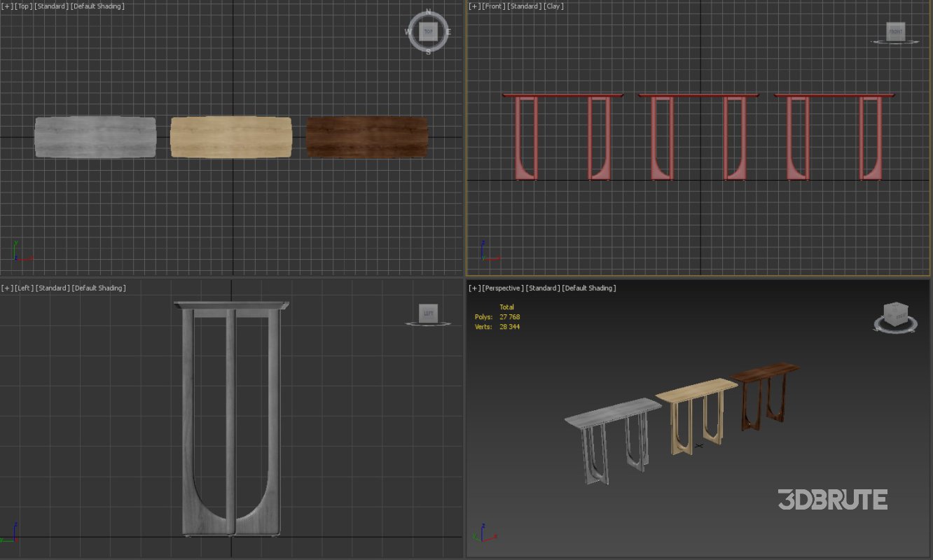Select the dark walnut table in the Top viewport
933x560 pixels.
coord(367,136)
